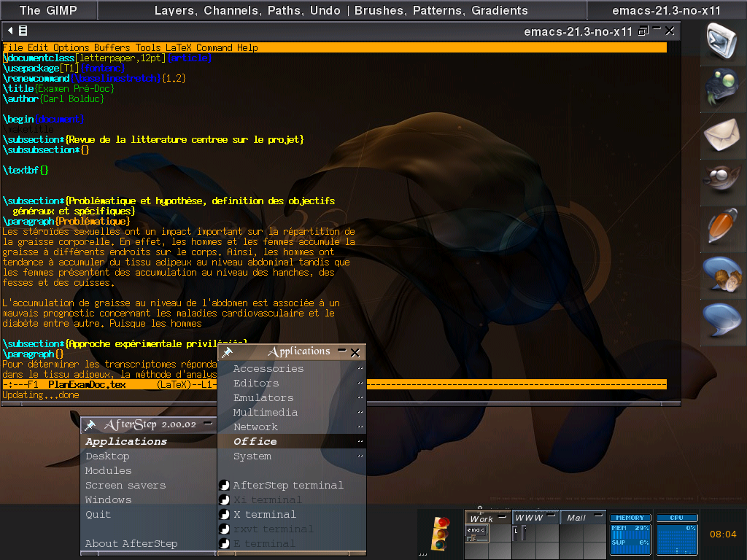Click the 08:04 clock
The height and width of the screenshot is (560, 747).
point(723,534)
